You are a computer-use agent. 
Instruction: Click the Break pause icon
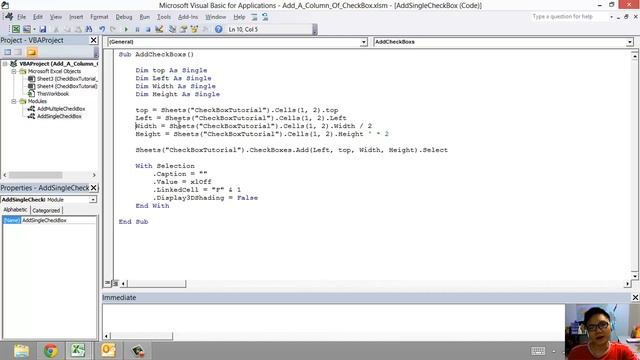point(137,29)
